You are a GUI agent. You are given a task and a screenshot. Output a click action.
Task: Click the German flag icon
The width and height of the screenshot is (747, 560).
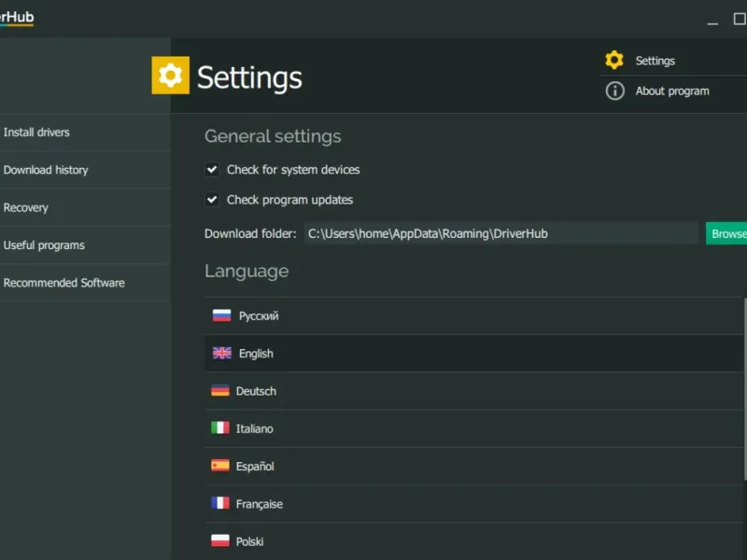point(220,390)
